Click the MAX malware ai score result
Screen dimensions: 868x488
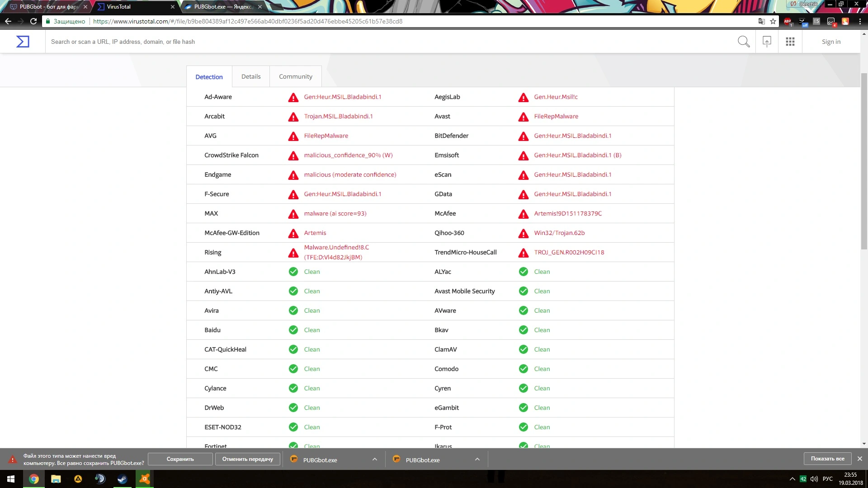pos(335,214)
